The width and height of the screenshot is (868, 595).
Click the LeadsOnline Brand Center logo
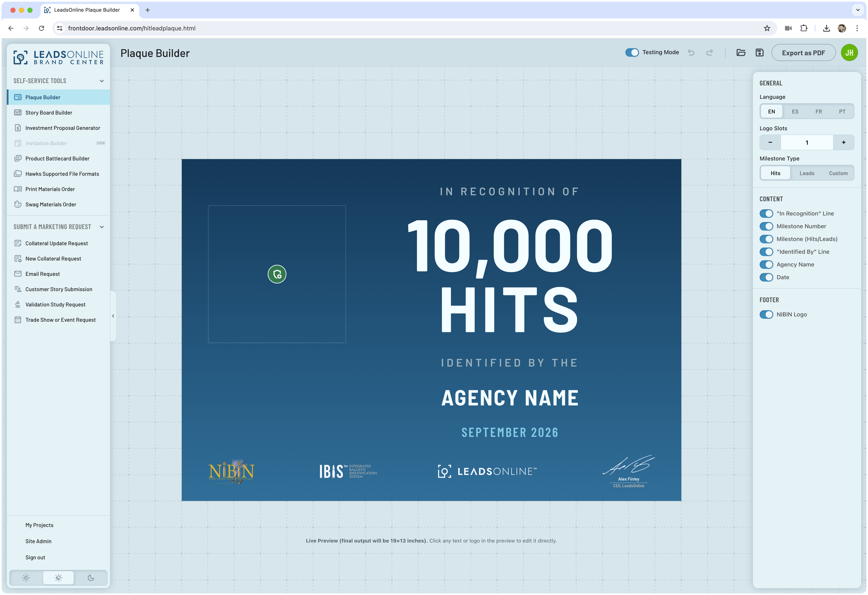tap(59, 58)
